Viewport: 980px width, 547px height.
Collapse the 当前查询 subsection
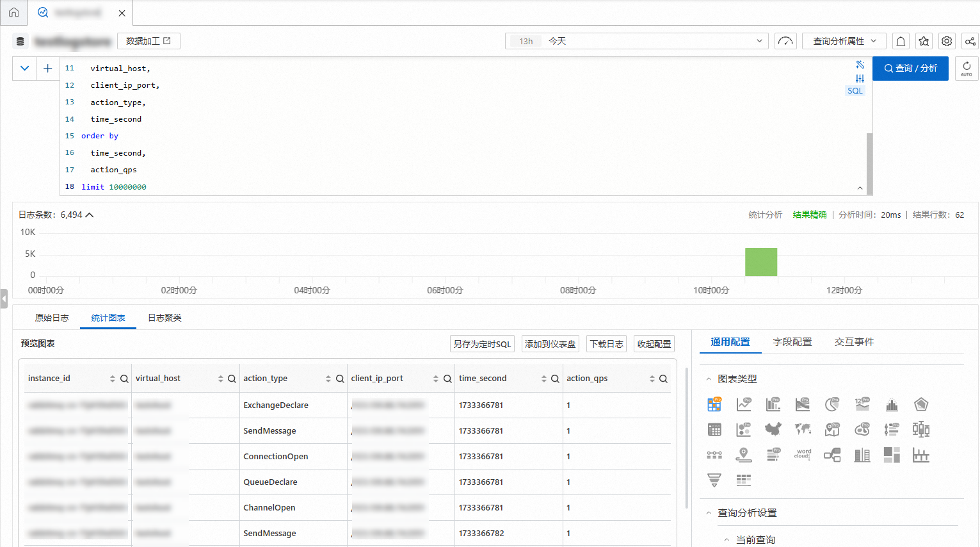[727, 540]
